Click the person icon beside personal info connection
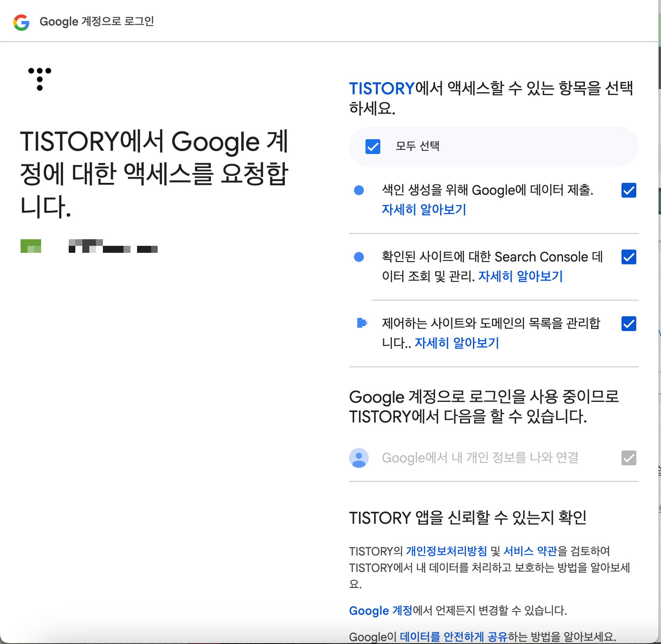This screenshot has width=661, height=644. click(x=359, y=458)
